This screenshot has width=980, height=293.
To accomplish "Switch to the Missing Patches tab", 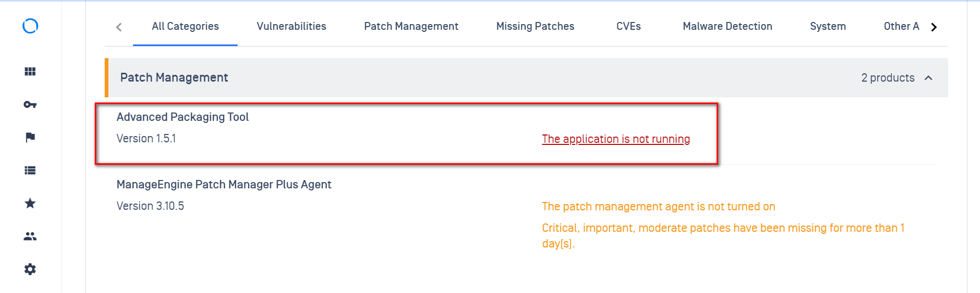I will pos(535,26).
